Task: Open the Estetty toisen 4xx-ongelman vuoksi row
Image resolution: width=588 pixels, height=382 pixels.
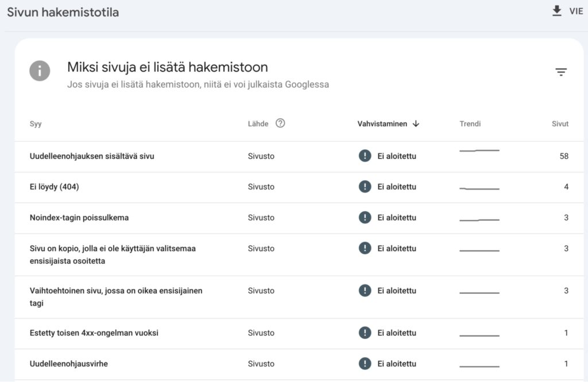Action: [94, 333]
